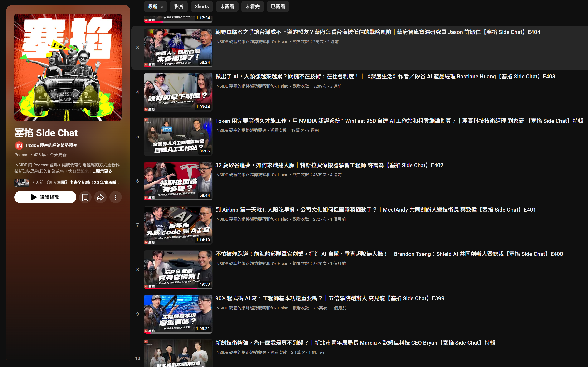Image resolution: width=588 pixels, height=367 pixels.
Task: Open Tesla interview thumbnail with duration 58:44
Action: [x=178, y=181]
